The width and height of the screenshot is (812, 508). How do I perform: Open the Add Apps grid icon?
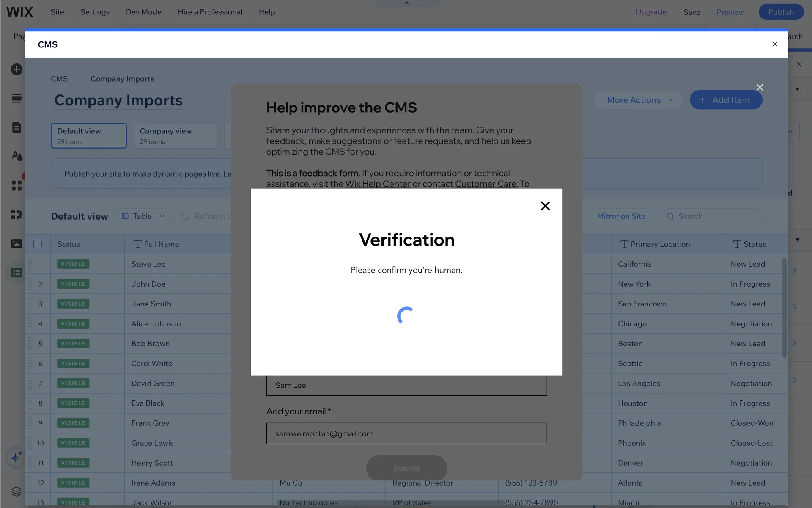pos(16,185)
